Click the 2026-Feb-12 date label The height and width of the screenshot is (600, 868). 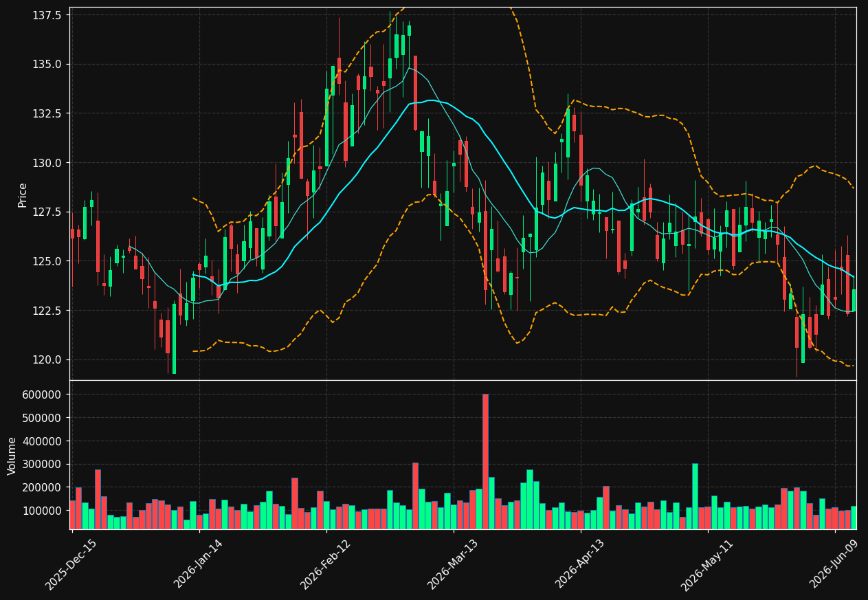(x=326, y=564)
